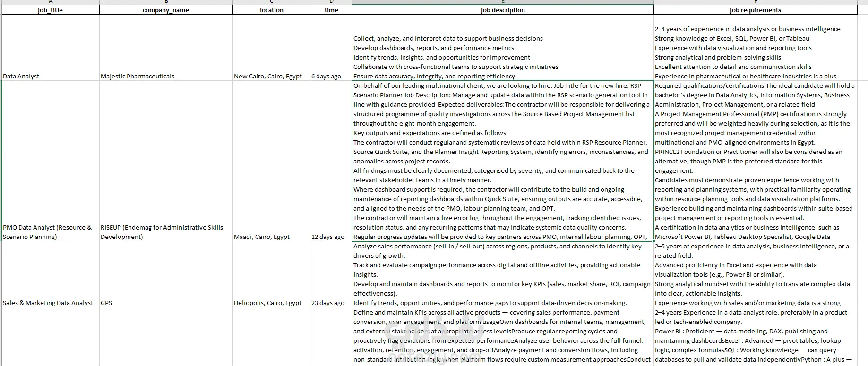Click the location column header cell
868x366 pixels.
(x=271, y=10)
